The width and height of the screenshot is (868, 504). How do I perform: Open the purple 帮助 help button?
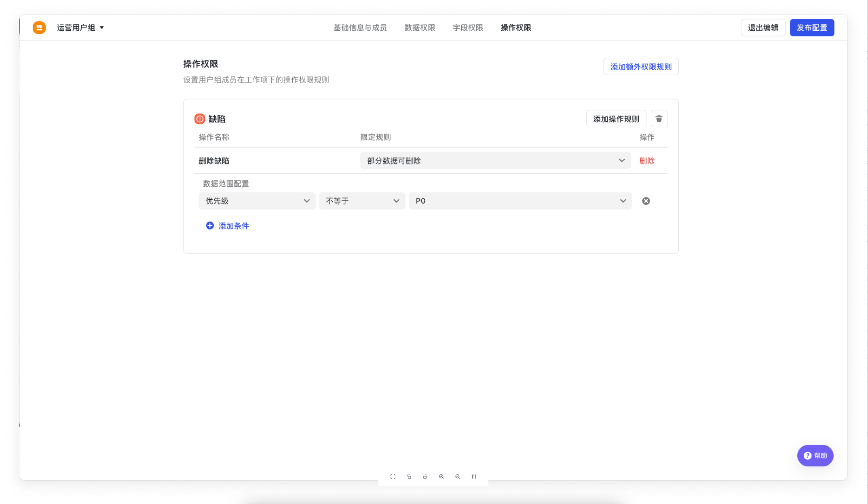(815, 455)
